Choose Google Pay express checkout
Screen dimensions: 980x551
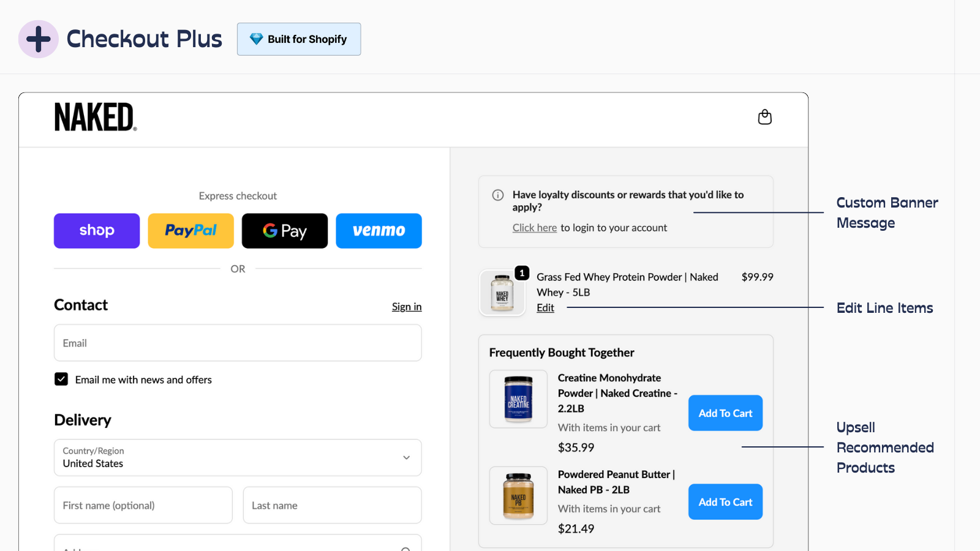coord(285,231)
